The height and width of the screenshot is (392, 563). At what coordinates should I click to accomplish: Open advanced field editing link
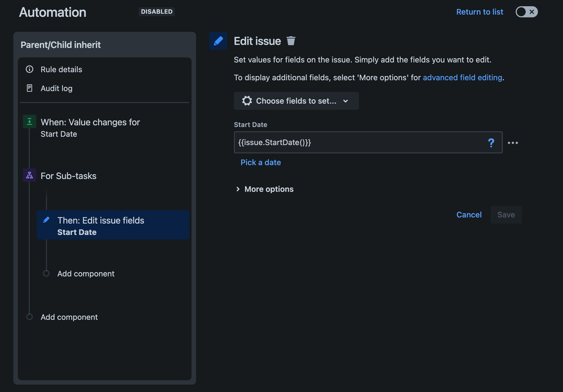click(463, 78)
